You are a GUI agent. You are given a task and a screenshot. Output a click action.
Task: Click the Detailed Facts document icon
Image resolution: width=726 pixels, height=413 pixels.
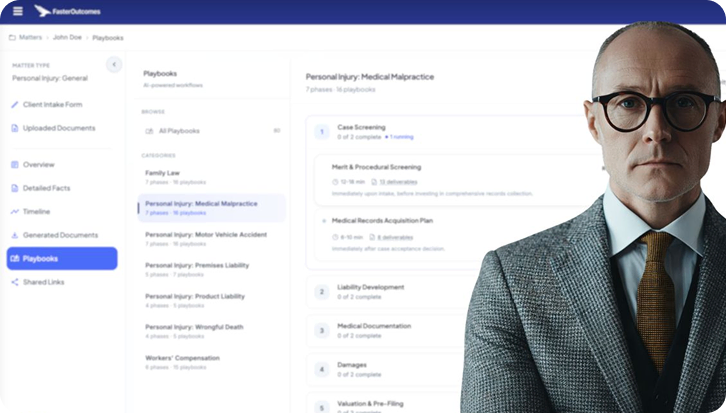[x=15, y=188]
